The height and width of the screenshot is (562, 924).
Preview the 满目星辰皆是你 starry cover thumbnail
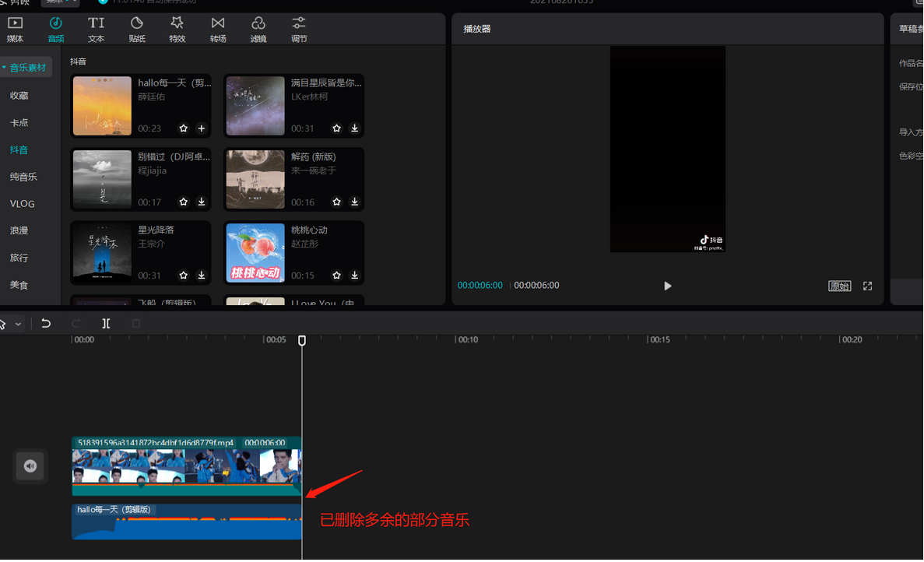tap(255, 106)
